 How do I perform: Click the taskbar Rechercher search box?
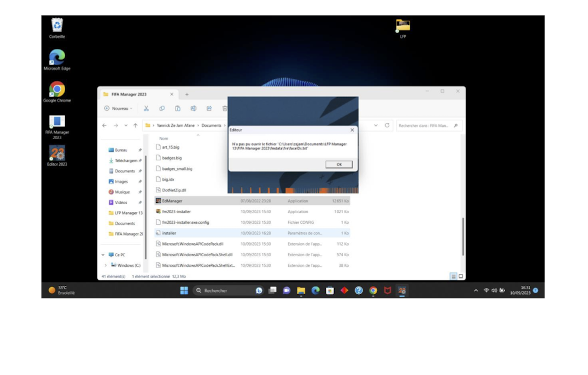(x=228, y=291)
